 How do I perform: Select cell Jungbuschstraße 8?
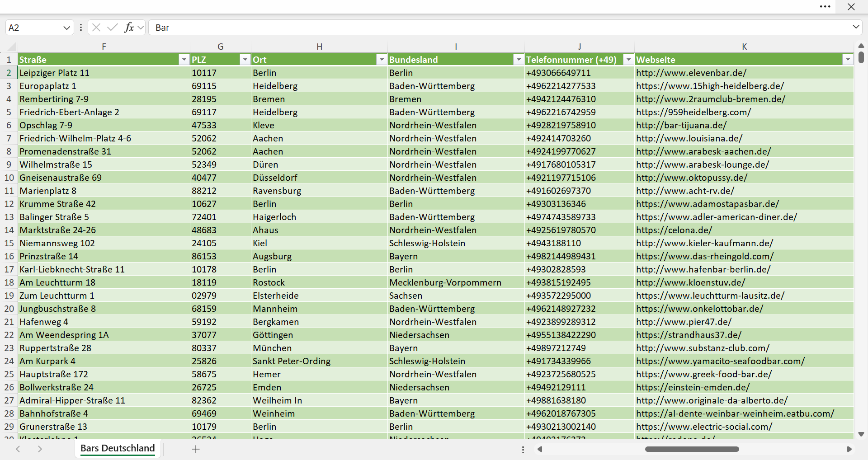click(x=104, y=309)
